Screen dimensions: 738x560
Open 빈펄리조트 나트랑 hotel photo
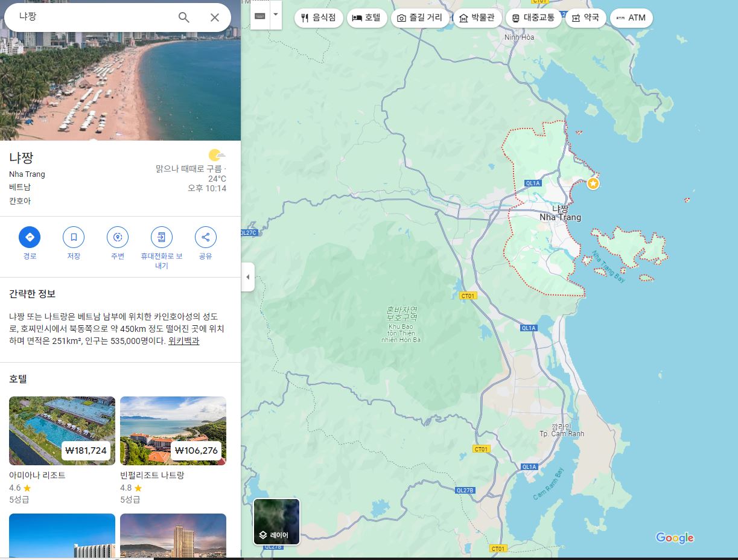click(x=173, y=430)
